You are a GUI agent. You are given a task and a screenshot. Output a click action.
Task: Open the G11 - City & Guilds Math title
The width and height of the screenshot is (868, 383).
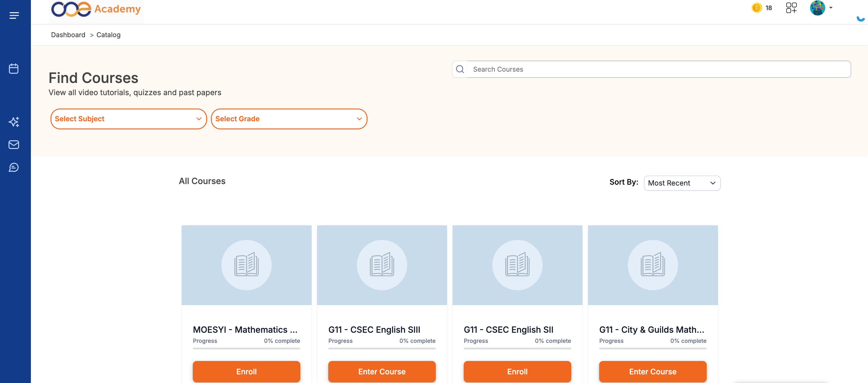point(652,329)
